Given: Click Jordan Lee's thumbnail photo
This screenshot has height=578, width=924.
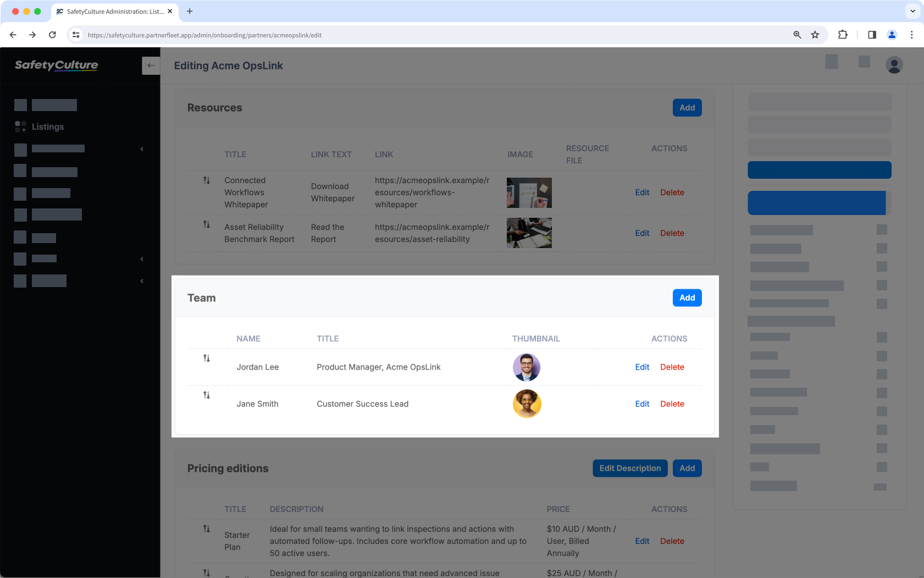Looking at the screenshot, I should [x=527, y=367].
